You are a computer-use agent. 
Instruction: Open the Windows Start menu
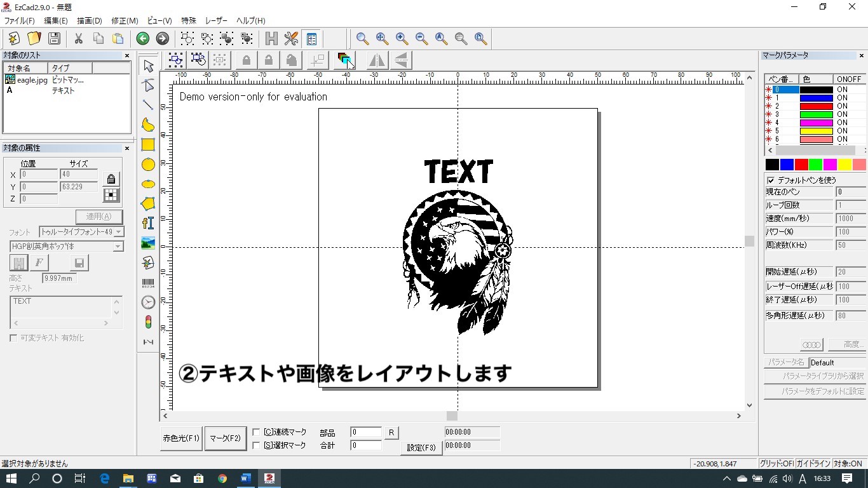11,478
